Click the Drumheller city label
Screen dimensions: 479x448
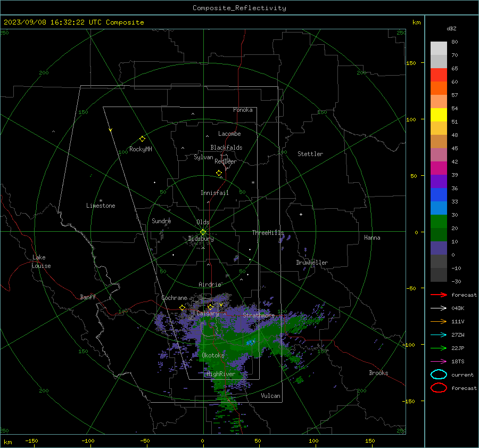312,263
